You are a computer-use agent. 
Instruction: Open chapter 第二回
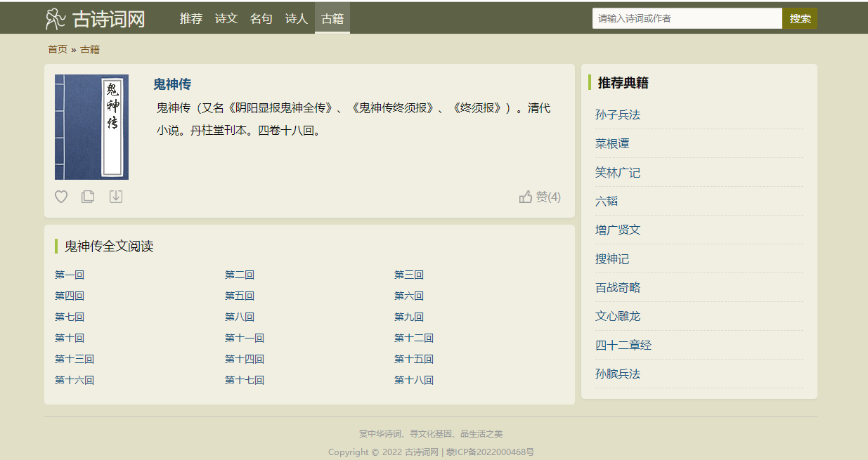click(x=240, y=275)
